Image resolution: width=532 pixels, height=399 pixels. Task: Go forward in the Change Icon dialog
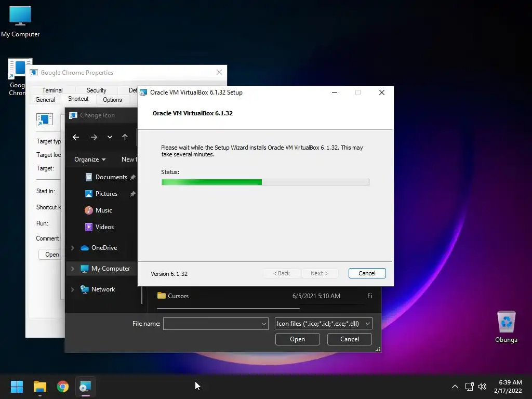pos(94,137)
